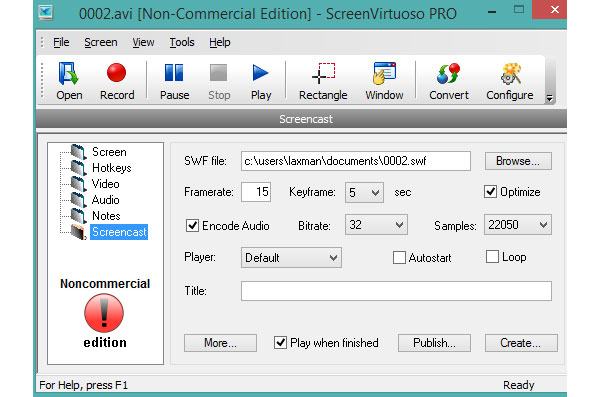Image resolution: width=600 pixels, height=397 pixels.
Task: Click the application icon in the title bar
Action: pyautogui.click(x=46, y=13)
